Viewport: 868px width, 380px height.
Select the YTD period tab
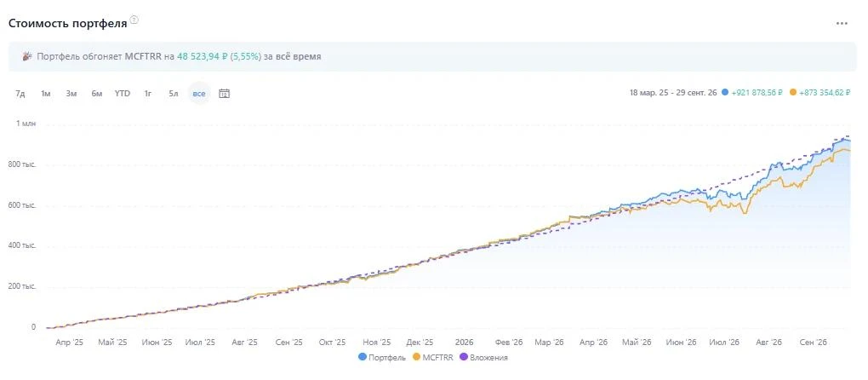pyautogui.click(x=123, y=93)
